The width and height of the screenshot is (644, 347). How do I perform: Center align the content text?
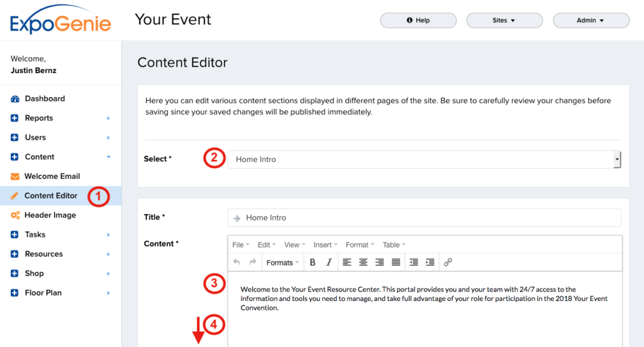[364, 263]
